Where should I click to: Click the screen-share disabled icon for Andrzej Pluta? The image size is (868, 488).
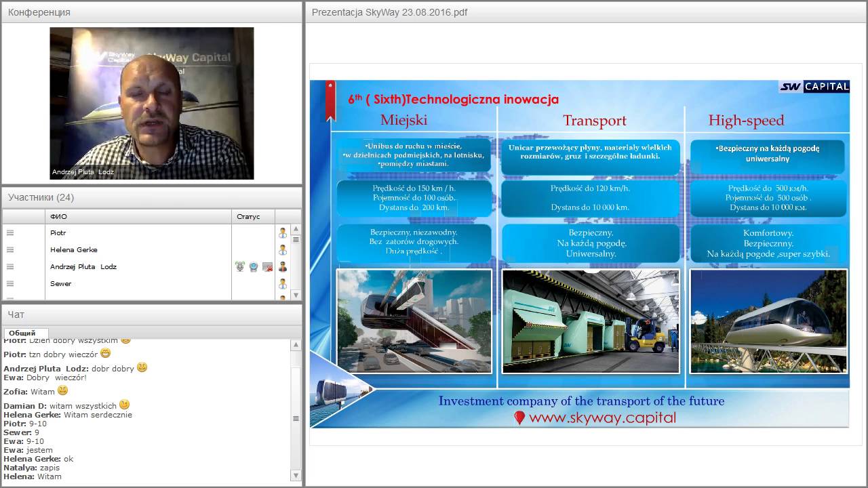pos(267,266)
